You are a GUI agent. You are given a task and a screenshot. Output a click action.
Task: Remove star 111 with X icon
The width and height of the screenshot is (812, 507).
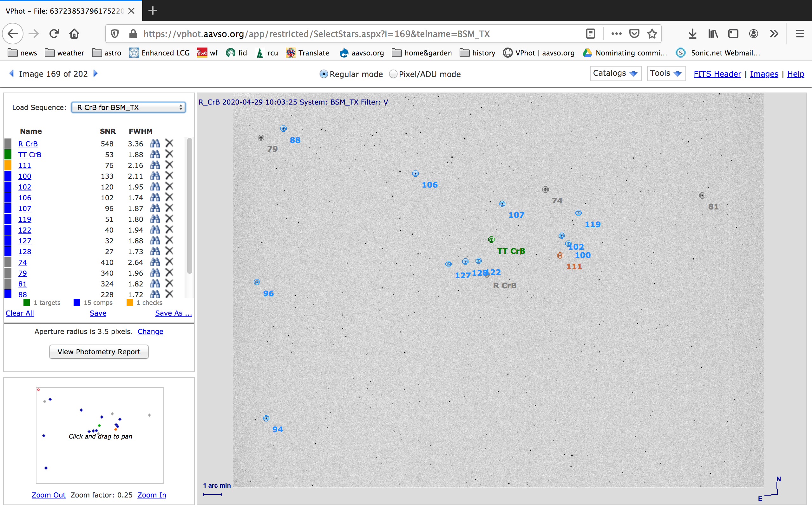(x=169, y=165)
